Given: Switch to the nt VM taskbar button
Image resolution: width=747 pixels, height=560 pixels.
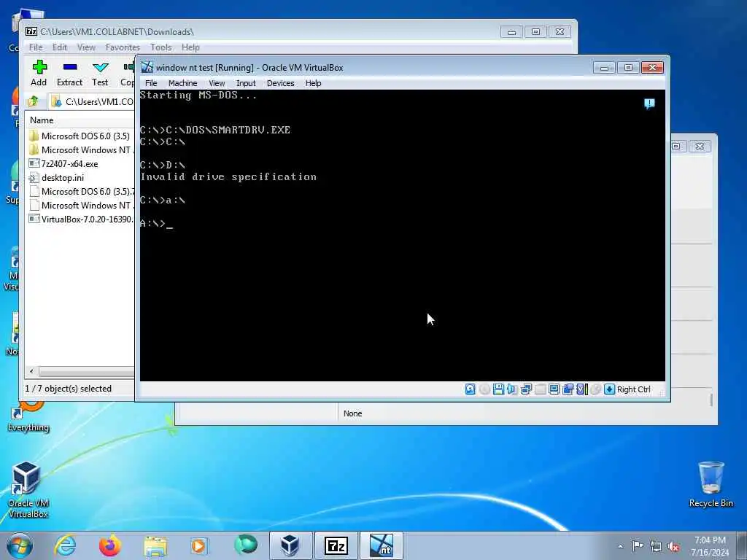Looking at the screenshot, I should 381,545.
